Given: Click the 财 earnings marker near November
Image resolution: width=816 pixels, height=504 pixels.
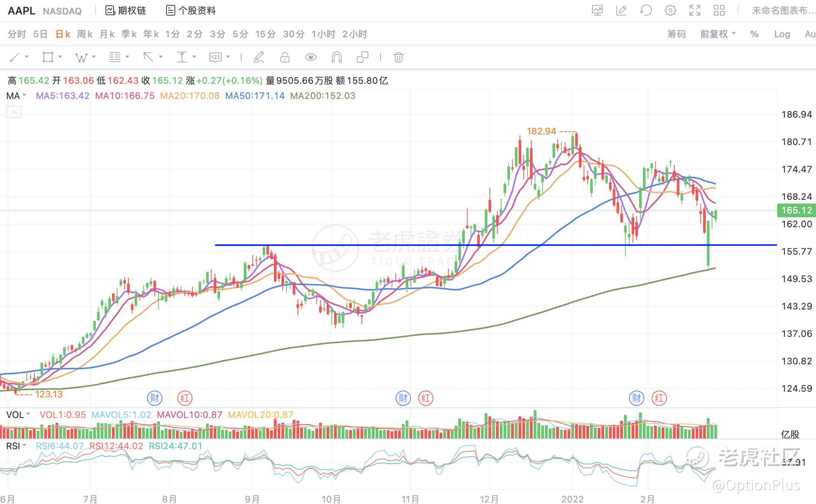Looking at the screenshot, I should pos(403,398).
